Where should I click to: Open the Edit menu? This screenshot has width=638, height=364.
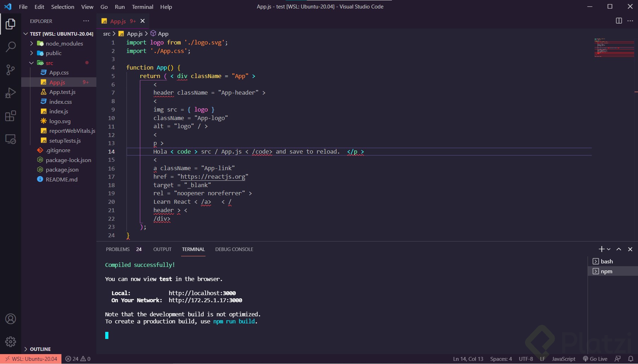coord(39,7)
